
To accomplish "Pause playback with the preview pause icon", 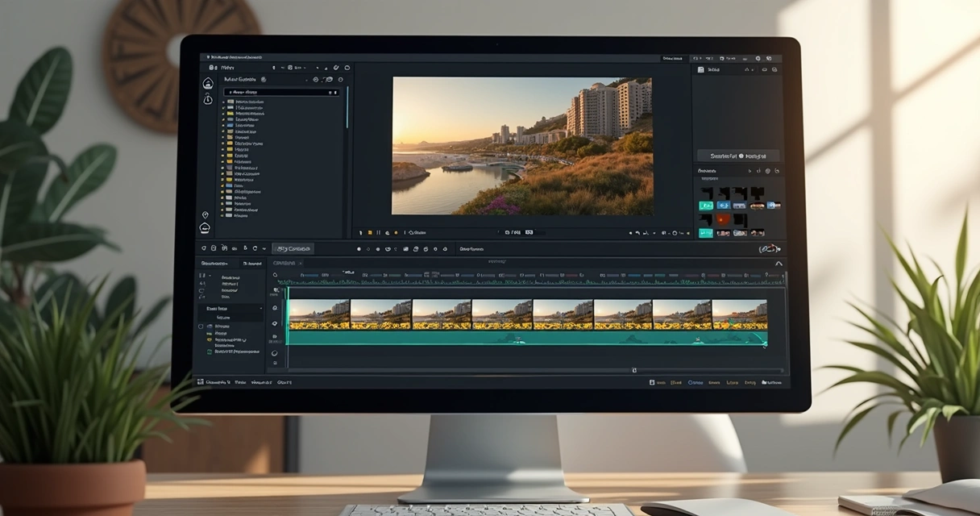I will 379,232.
